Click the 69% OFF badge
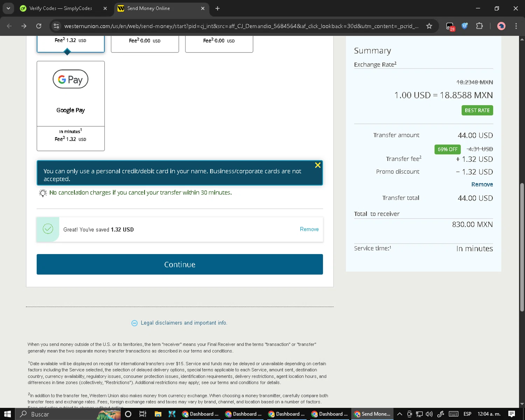The height and width of the screenshot is (420, 525). 448,149
